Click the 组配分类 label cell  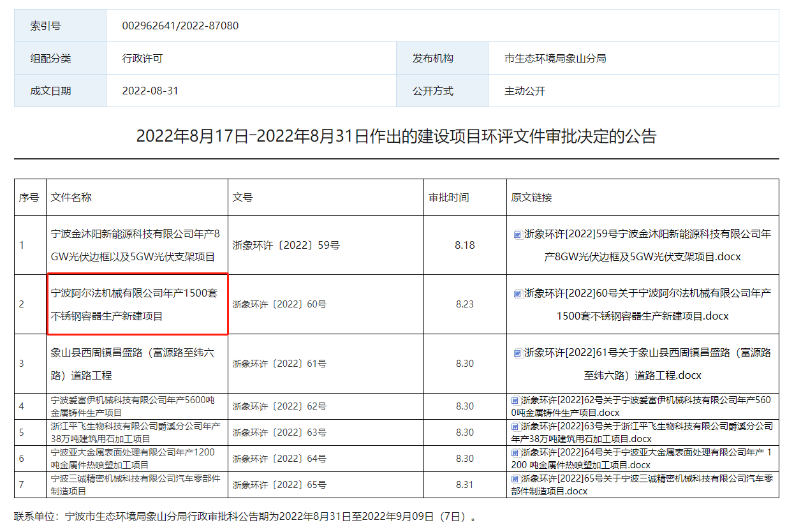pyautogui.click(x=60, y=58)
